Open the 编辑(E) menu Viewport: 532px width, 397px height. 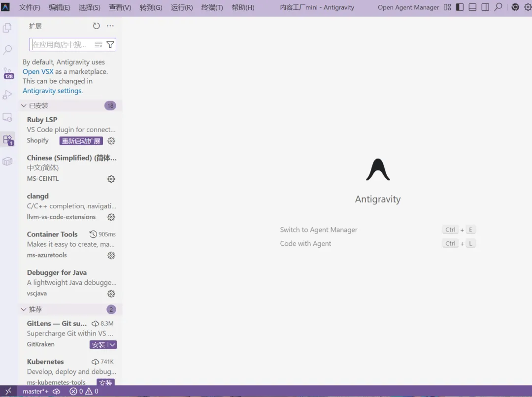click(x=60, y=7)
